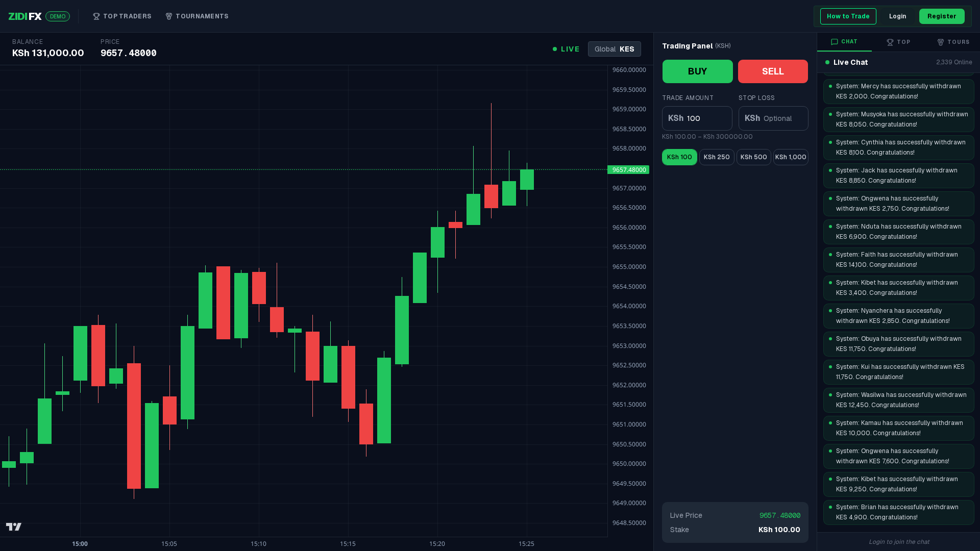The height and width of the screenshot is (551, 980).
Task: Click the Nyanchera withdrawal chat message
Action: pyautogui.click(x=898, y=316)
